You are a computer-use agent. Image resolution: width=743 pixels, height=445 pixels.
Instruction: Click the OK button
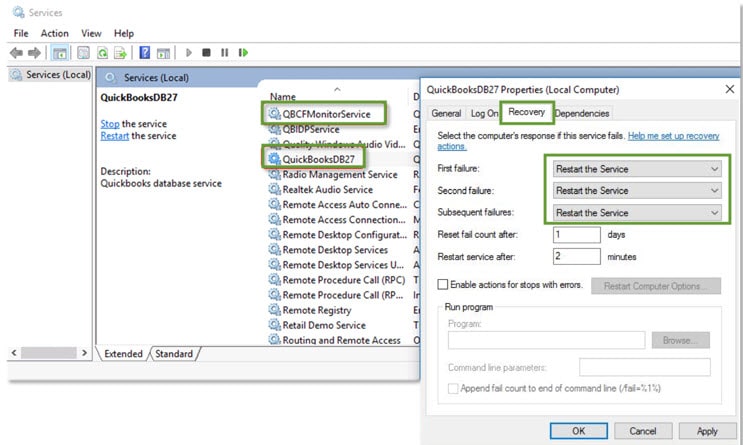[578, 431]
